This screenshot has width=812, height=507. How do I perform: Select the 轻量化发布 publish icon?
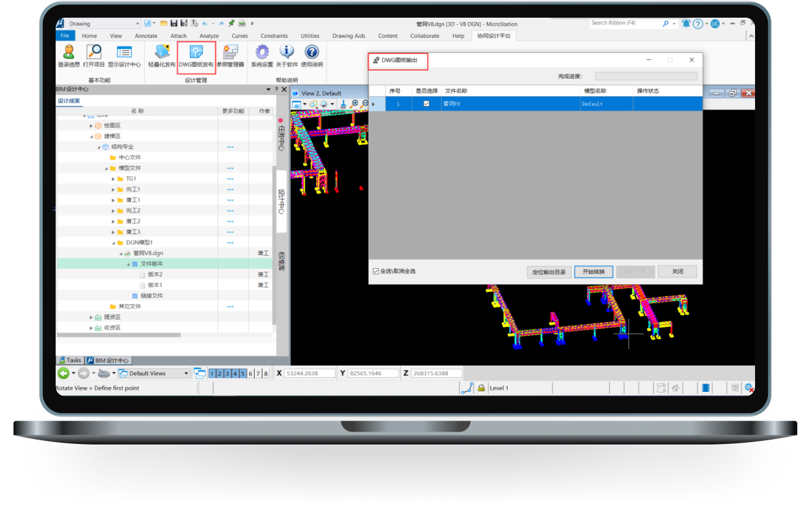(x=162, y=51)
